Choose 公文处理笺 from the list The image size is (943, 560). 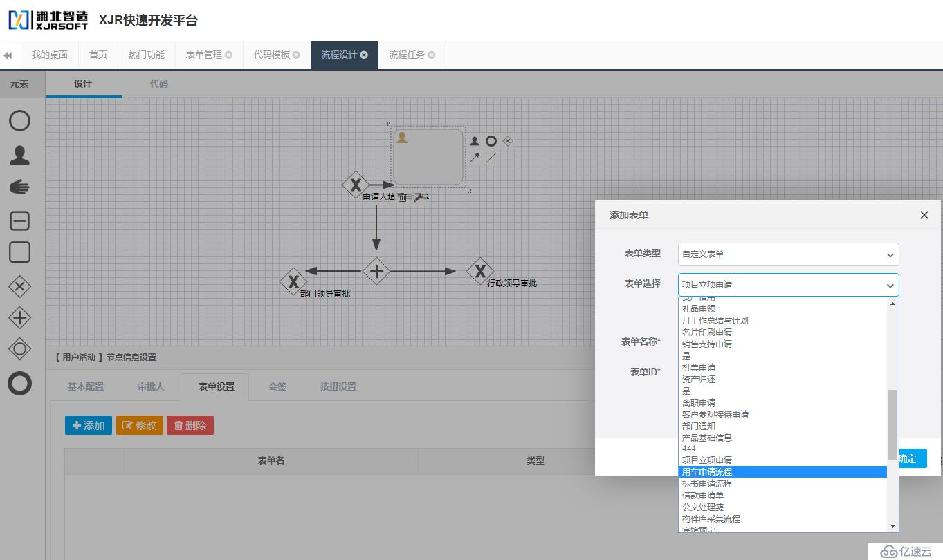(x=782, y=507)
